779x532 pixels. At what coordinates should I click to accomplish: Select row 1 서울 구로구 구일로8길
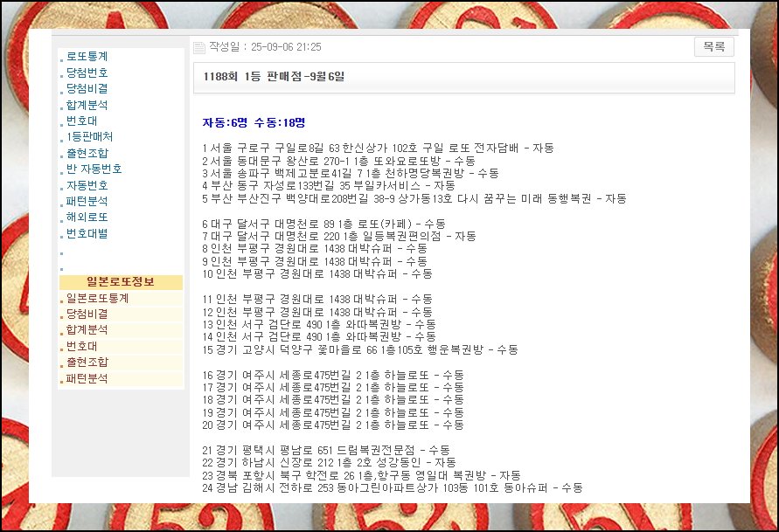point(378,148)
